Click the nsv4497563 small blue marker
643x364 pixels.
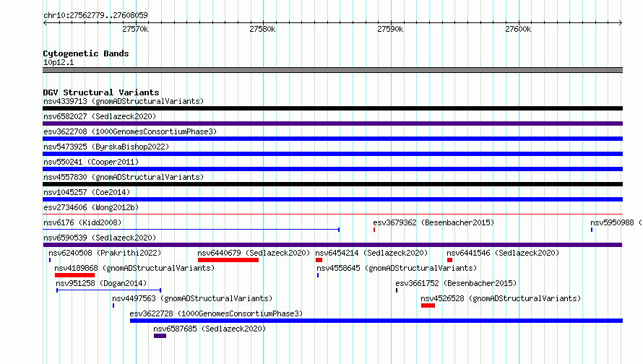[x=113, y=305]
